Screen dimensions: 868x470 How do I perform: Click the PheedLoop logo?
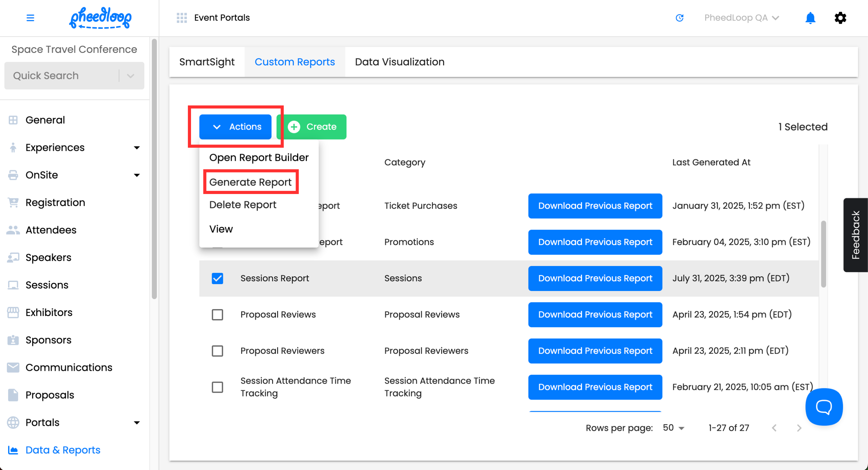click(100, 18)
